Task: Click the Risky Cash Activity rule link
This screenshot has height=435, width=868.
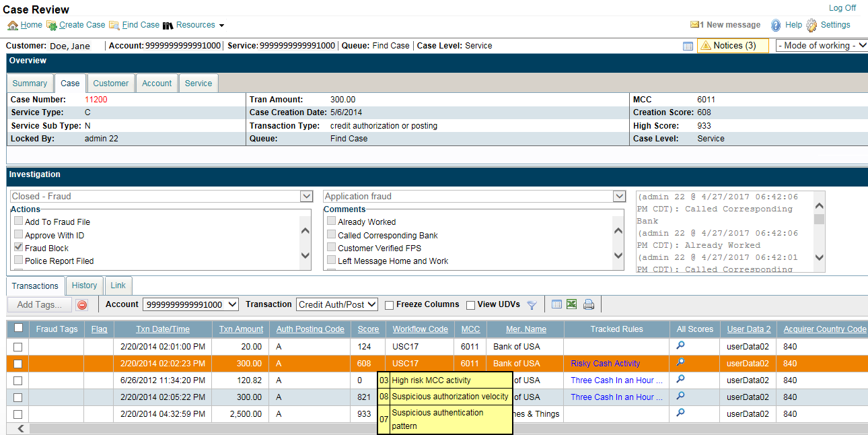Action: coord(605,364)
